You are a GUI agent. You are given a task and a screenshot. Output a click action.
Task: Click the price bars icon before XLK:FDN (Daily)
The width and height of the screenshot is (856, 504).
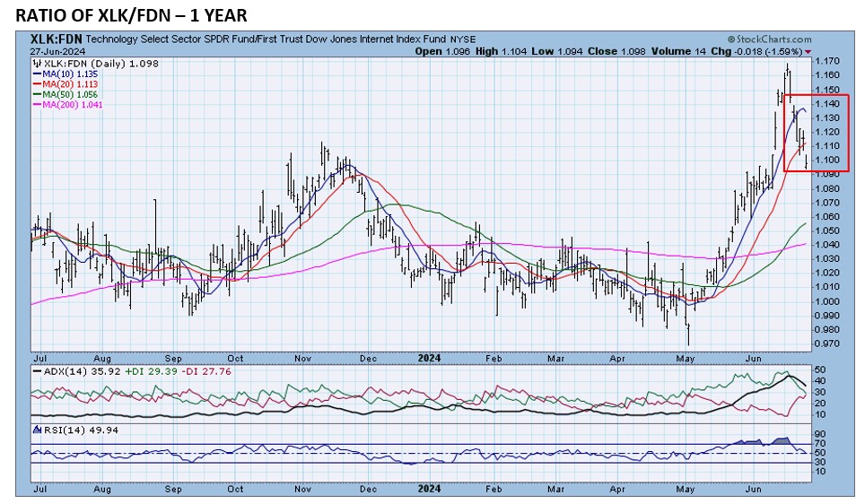37,64
